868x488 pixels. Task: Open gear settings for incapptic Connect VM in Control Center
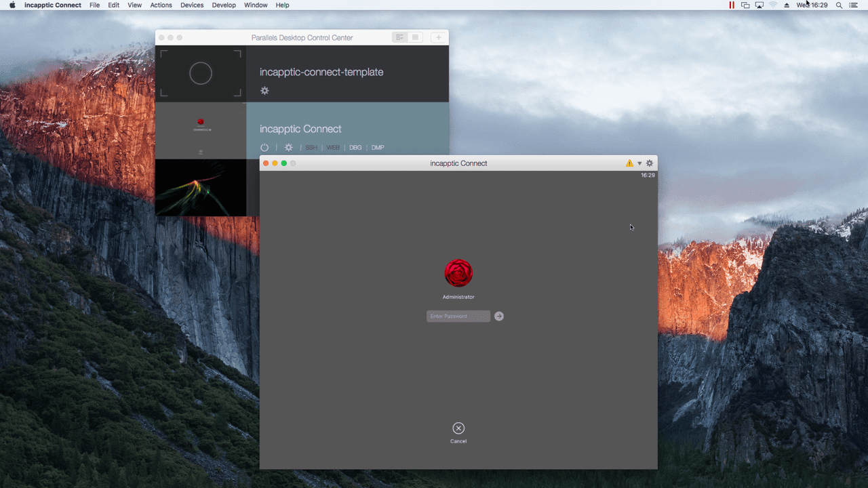point(289,148)
